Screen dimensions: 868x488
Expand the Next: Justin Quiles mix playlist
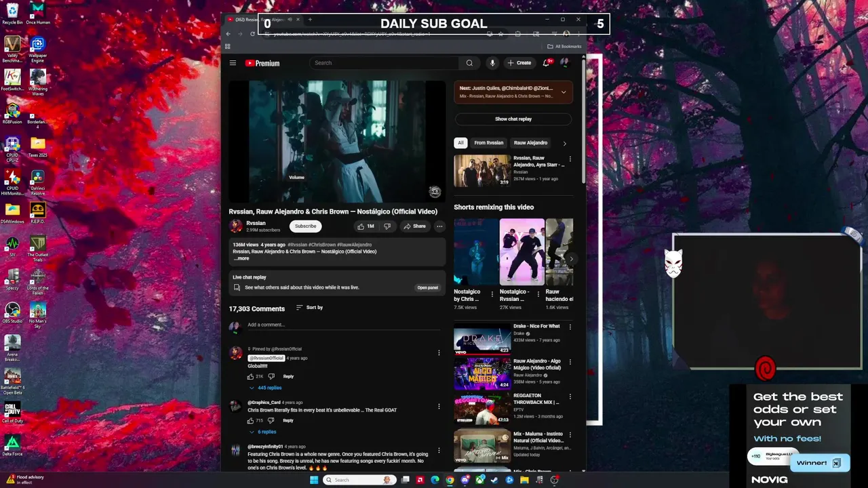coord(564,92)
